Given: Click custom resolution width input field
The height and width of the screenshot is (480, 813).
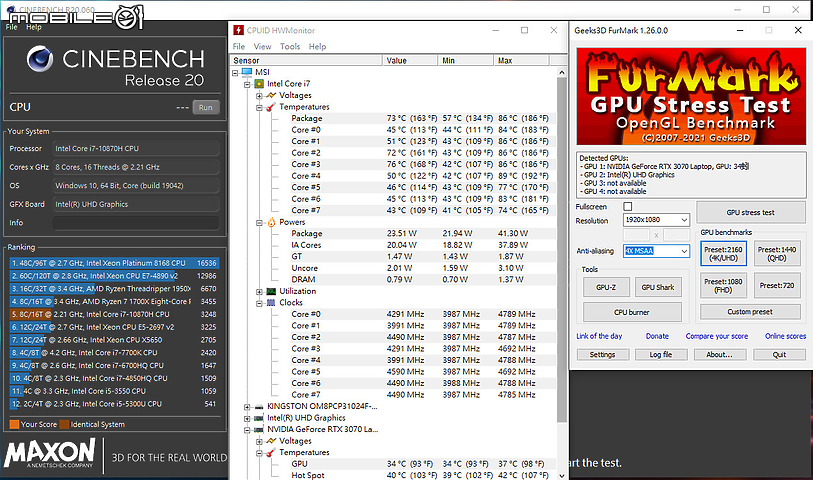Looking at the screenshot, I should click(x=636, y=235).
